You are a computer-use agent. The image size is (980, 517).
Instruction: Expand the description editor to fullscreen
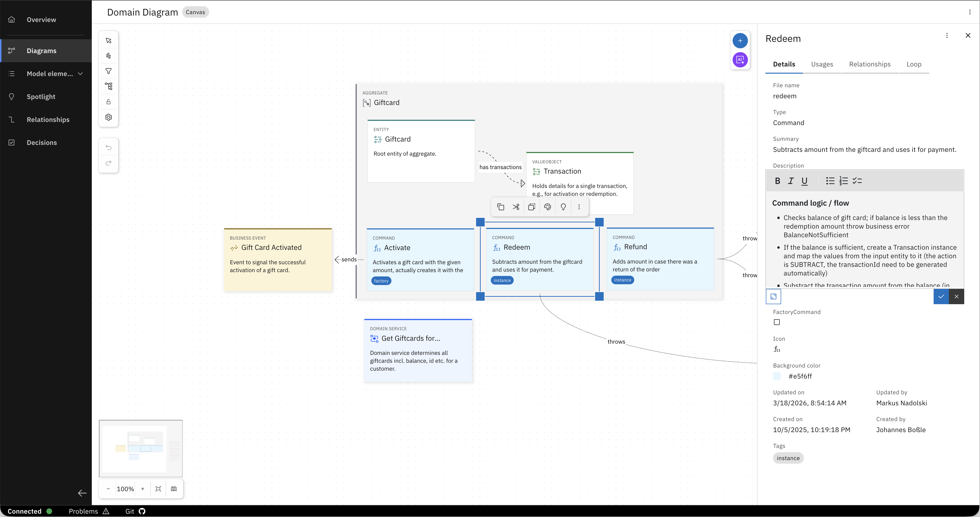point(773,297)
